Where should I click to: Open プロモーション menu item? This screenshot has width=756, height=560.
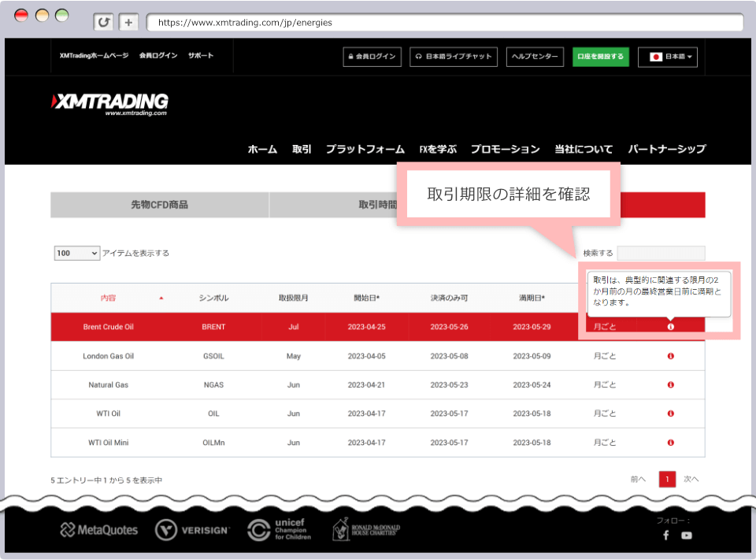pyautogui.click(x=505, y=149)
